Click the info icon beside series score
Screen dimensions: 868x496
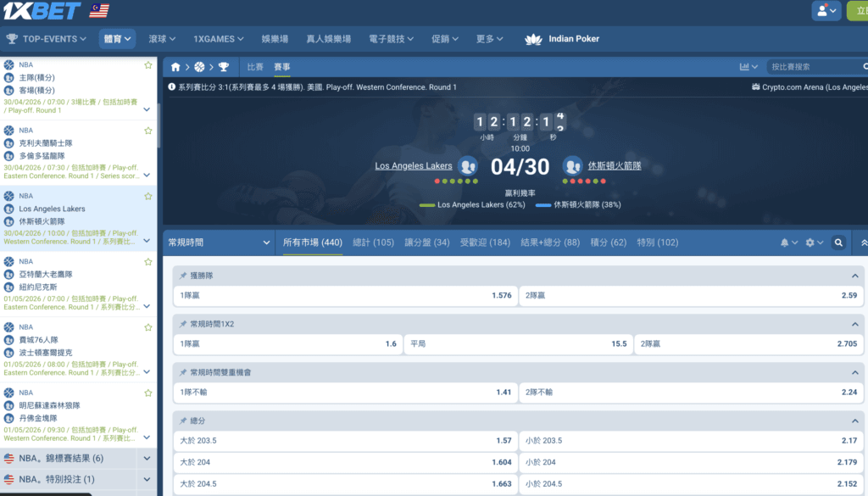point(171,87)
